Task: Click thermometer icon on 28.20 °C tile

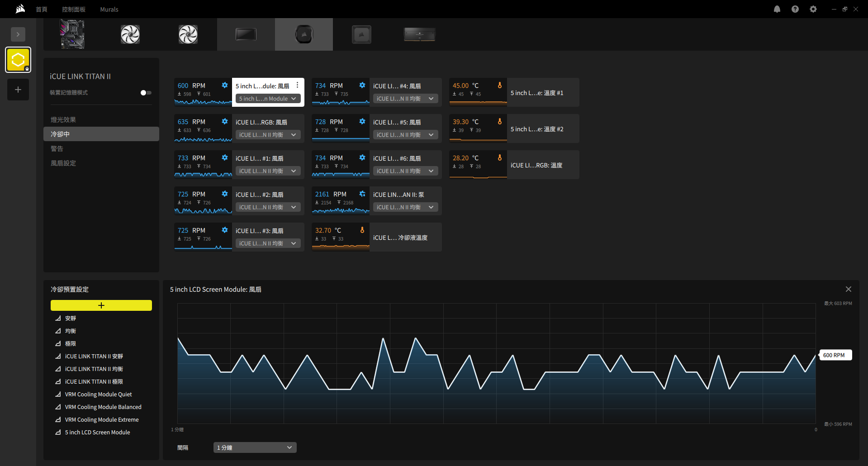Action: [500, 157]
